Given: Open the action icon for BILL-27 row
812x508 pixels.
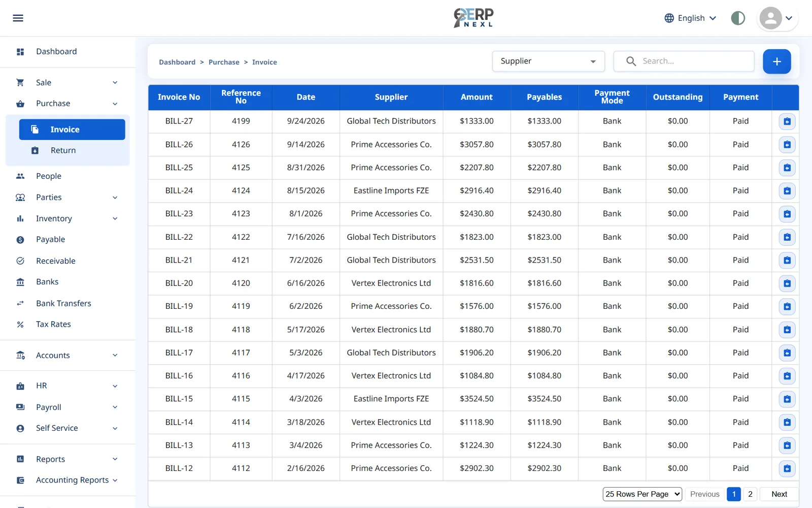Looking at the screenshot, I should [787, 121].
